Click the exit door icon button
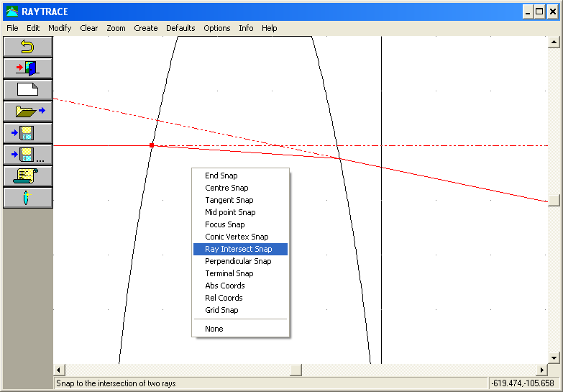Image resolution: width=563 pixels, height=392 pixels. pos(27,68)
